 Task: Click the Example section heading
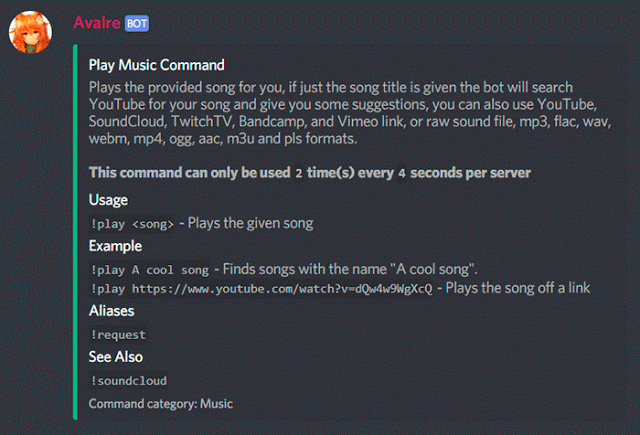116,246
